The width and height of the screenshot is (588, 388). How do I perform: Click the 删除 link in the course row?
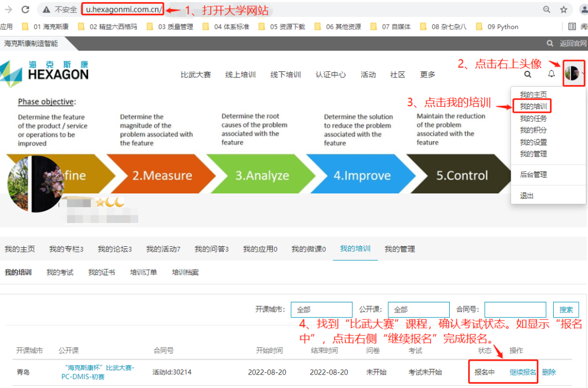549,372
